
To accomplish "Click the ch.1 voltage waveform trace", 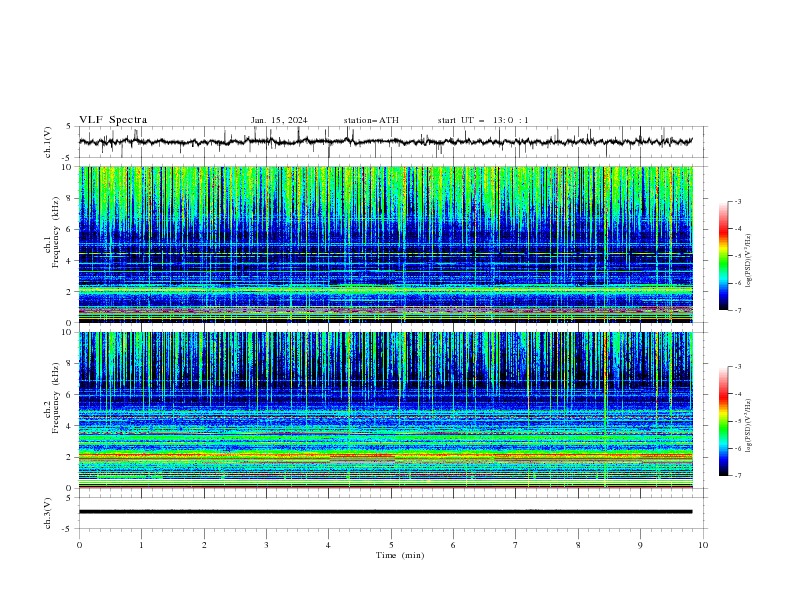I will (386, 142).
